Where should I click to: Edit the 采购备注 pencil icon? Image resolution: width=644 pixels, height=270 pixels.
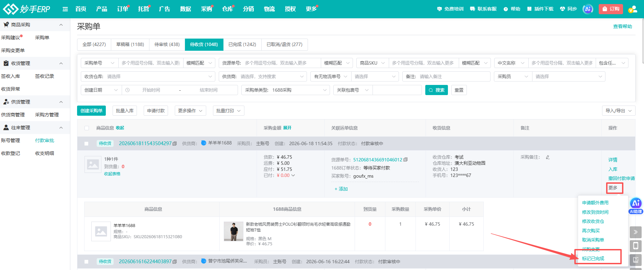click(x=548, y=157)
